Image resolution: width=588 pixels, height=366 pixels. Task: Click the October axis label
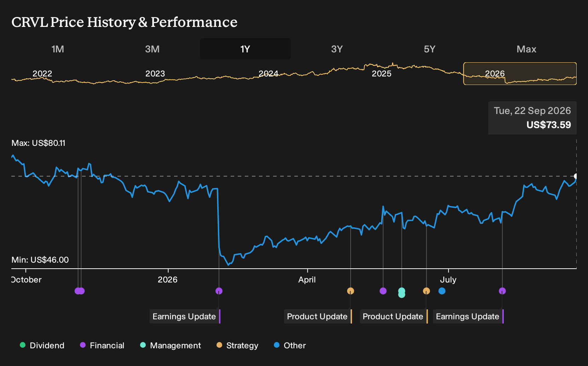pos(27,280)
